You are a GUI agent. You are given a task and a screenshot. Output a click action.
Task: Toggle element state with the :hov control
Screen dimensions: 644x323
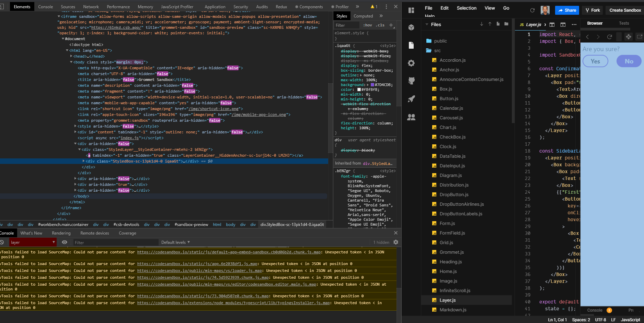click(x=367, y=25)
